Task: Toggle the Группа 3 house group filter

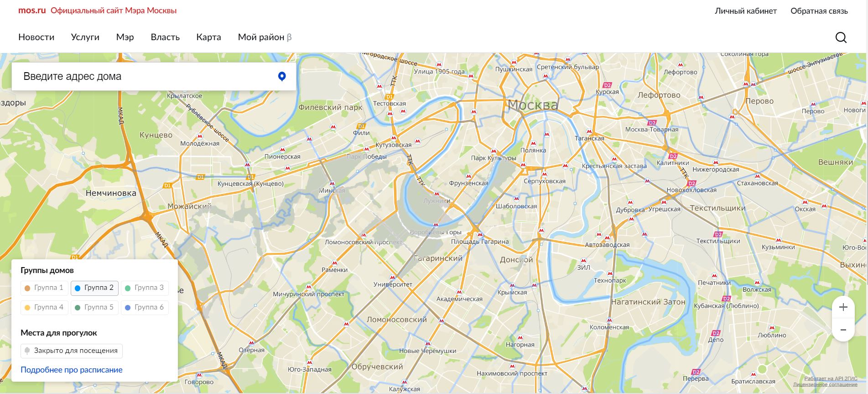Action: [145, 288]
